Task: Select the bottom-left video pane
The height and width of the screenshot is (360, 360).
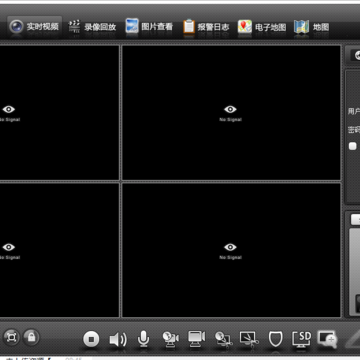Action: click(59, 250)
